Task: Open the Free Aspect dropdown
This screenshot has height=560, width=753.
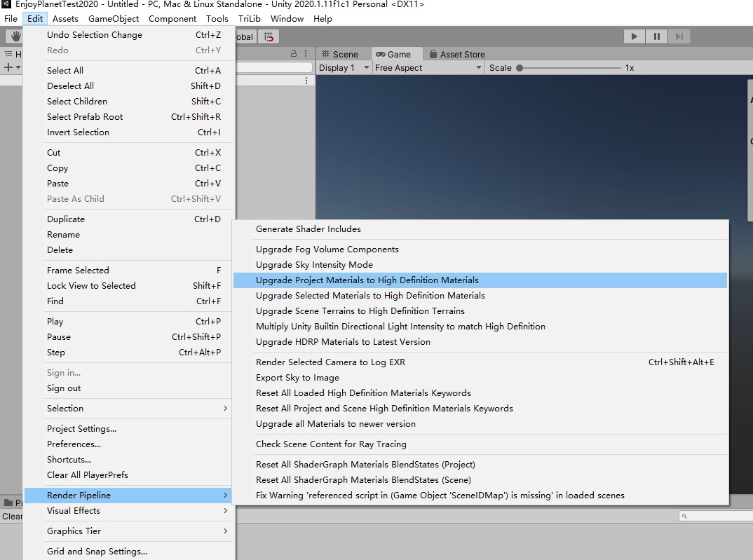Action: 428,68
